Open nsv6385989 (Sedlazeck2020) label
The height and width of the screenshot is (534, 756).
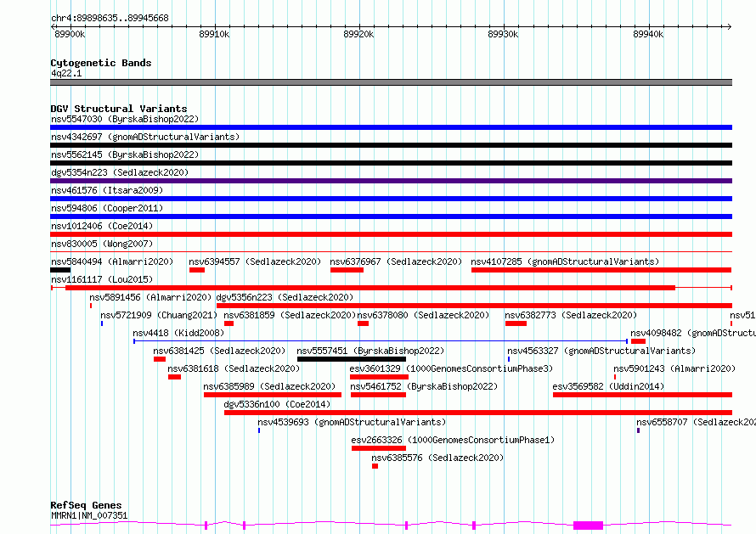pyautogui.click(x=269, y=386)
